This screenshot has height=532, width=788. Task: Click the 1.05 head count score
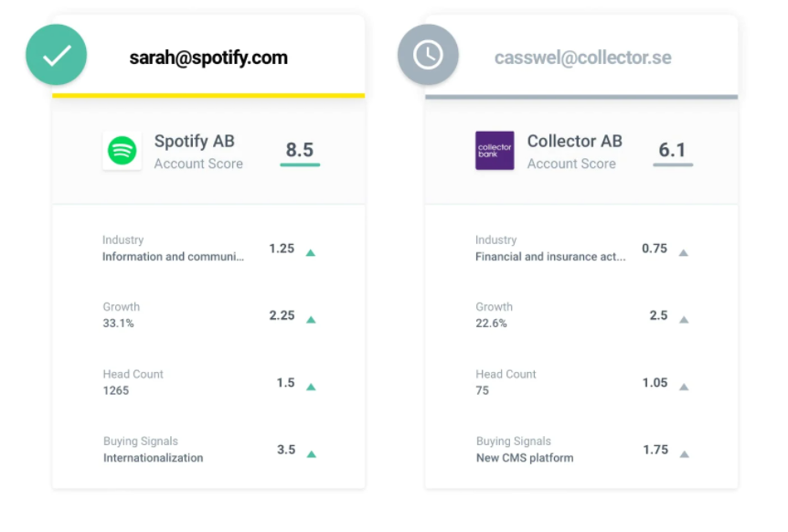655,383
